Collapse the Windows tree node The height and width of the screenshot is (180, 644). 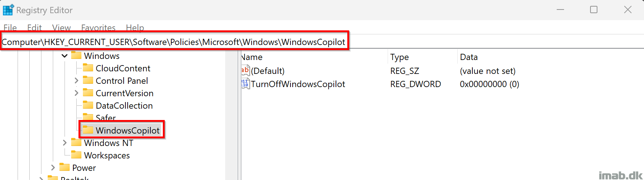[x=65, y=56]
